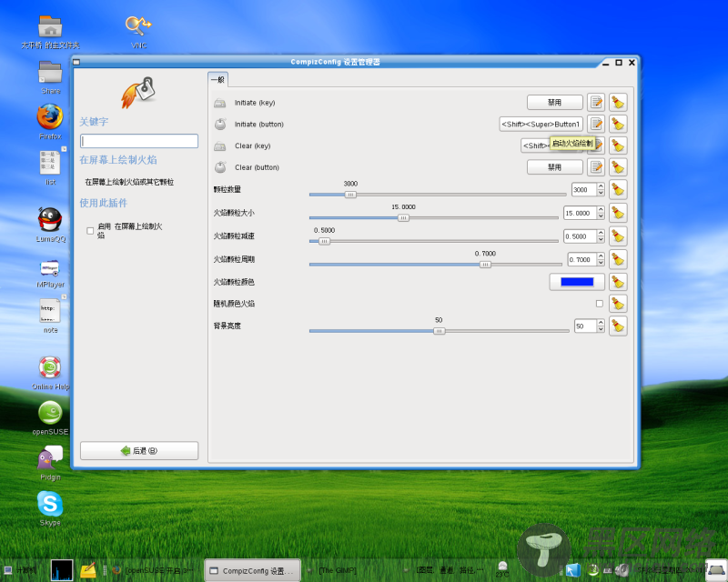The width and height of the screenshot is (728, 582).
Task: Open the 计算机 menu in the taskbar
Action: (x=20, y=570)
